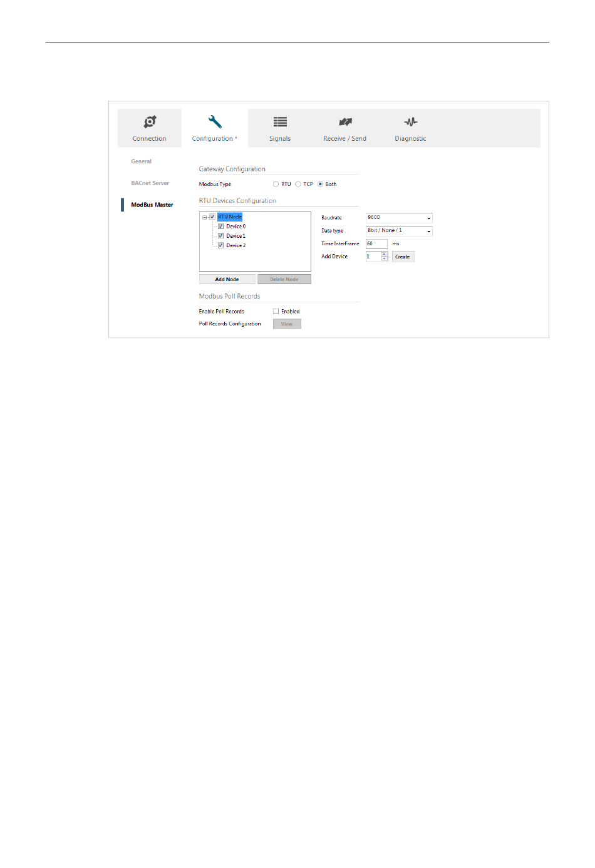Screen dimensions: 595x868
Task: Select the Configuration wrench tab
Action: [x=214, y=128]
